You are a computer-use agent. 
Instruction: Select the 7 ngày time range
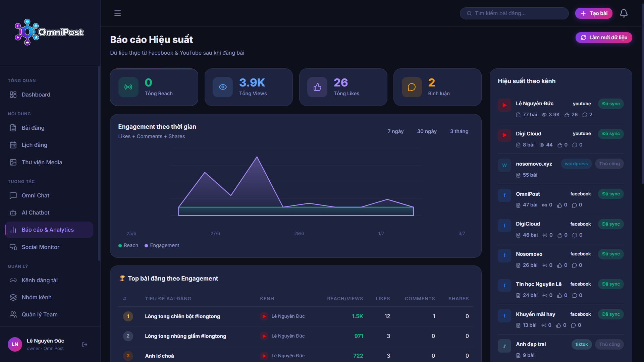coord(395,131)
